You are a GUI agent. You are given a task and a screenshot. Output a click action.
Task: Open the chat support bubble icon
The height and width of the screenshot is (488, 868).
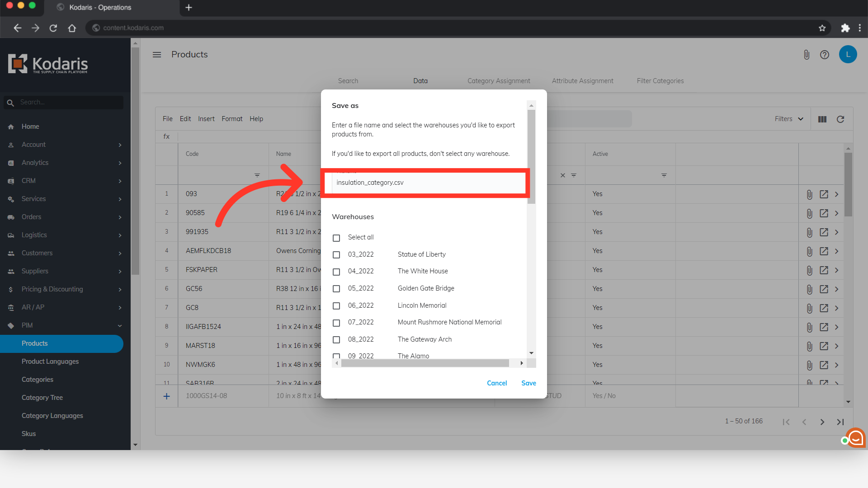coord(855,437)
